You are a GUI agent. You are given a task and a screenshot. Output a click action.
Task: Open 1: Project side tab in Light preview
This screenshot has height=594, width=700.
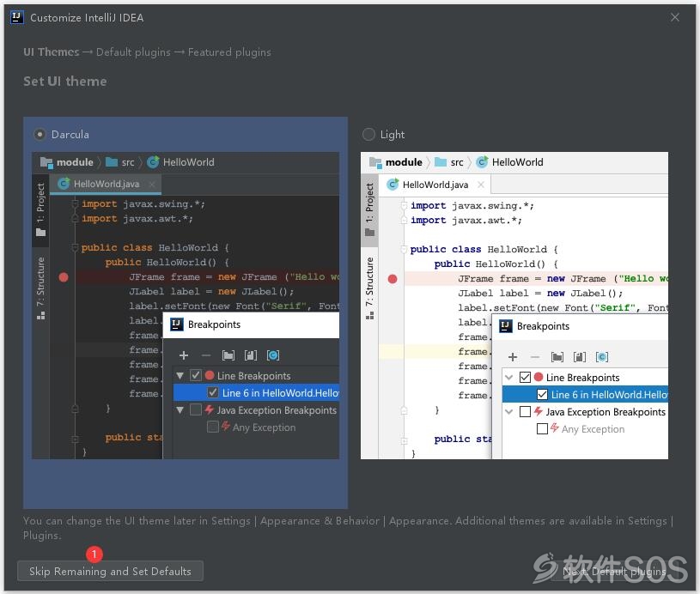pyautogui.click(x=369, y=209)
